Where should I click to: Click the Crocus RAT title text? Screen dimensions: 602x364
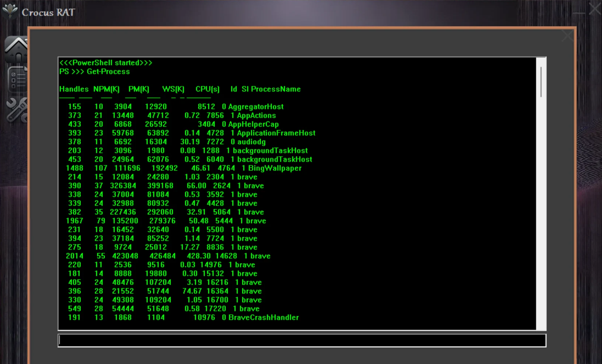[48, 13]
